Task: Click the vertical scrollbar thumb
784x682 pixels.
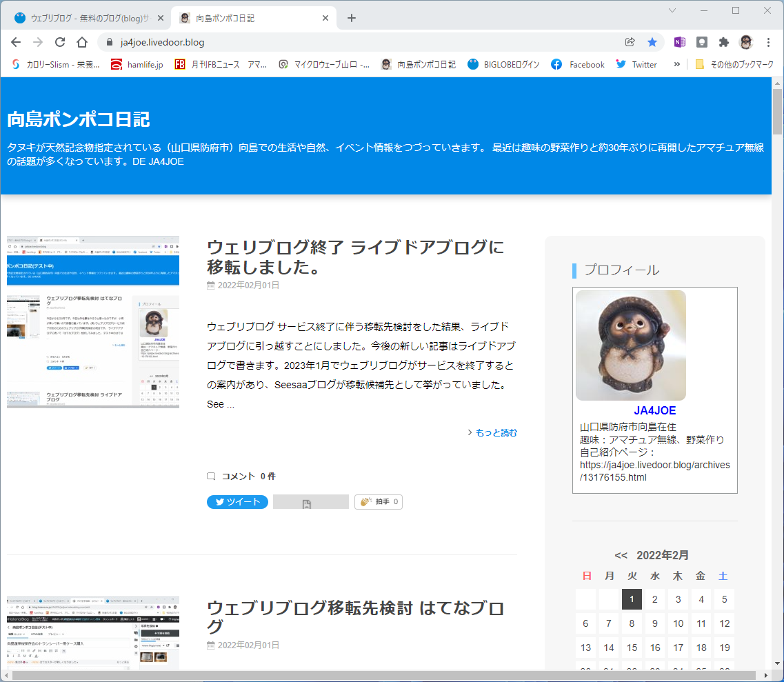Action: [x=777, y=112]
